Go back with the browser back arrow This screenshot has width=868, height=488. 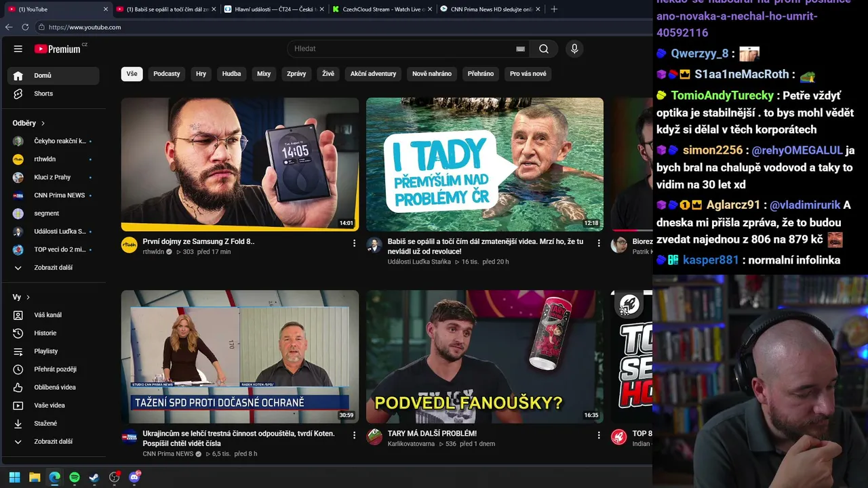(x=9, y=27)
